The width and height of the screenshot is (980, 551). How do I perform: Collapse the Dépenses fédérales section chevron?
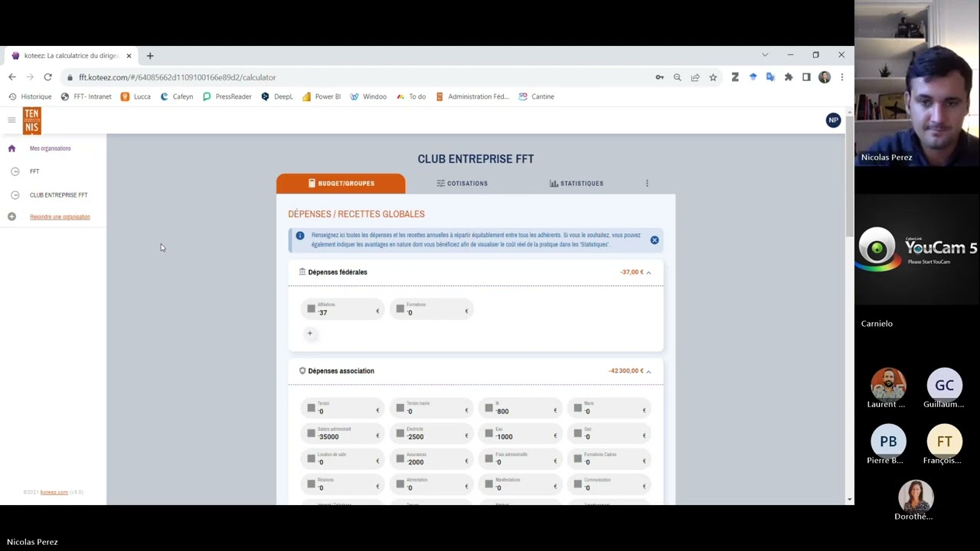point(648,272)
